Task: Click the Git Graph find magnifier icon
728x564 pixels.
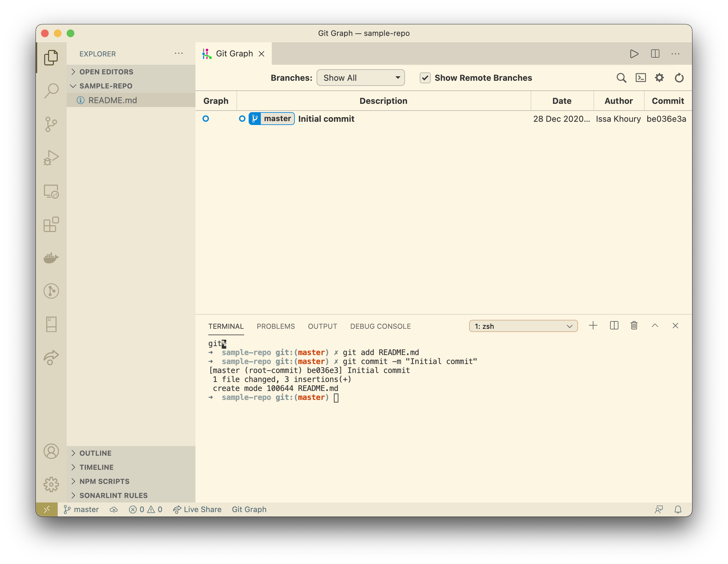Action: coord(621,78)
